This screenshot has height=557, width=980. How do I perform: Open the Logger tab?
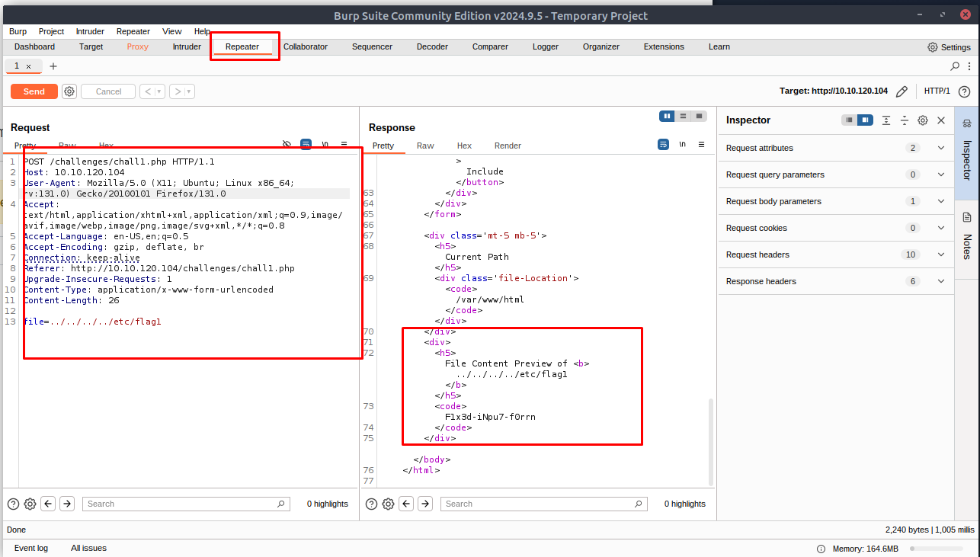tap(546, 46)
